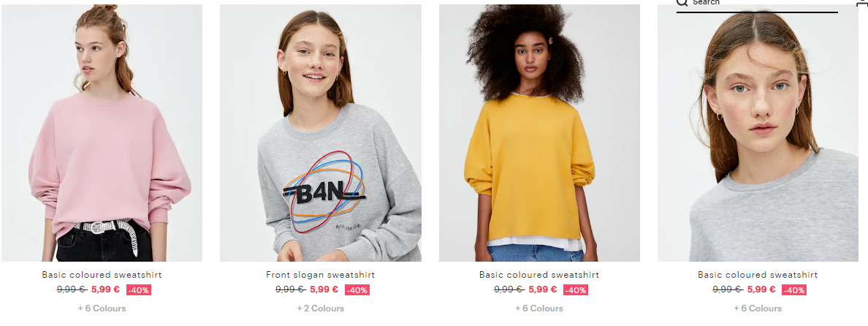Click the -40% badge on grey close-up sweatshirt
This screenshot has width=868, height=326.
point(793,290)
